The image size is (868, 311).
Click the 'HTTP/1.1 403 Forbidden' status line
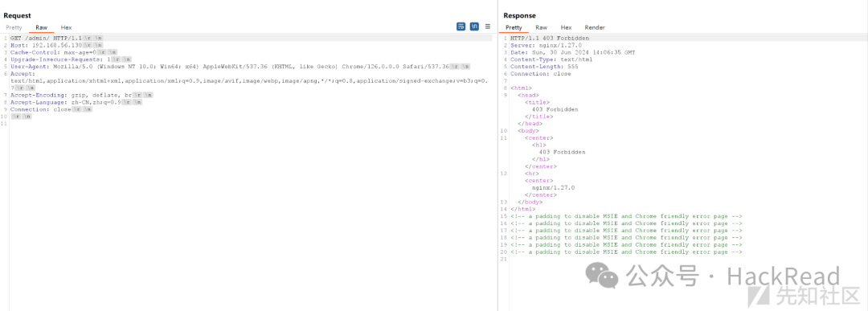pyautogui.click(x=550, y=39)
